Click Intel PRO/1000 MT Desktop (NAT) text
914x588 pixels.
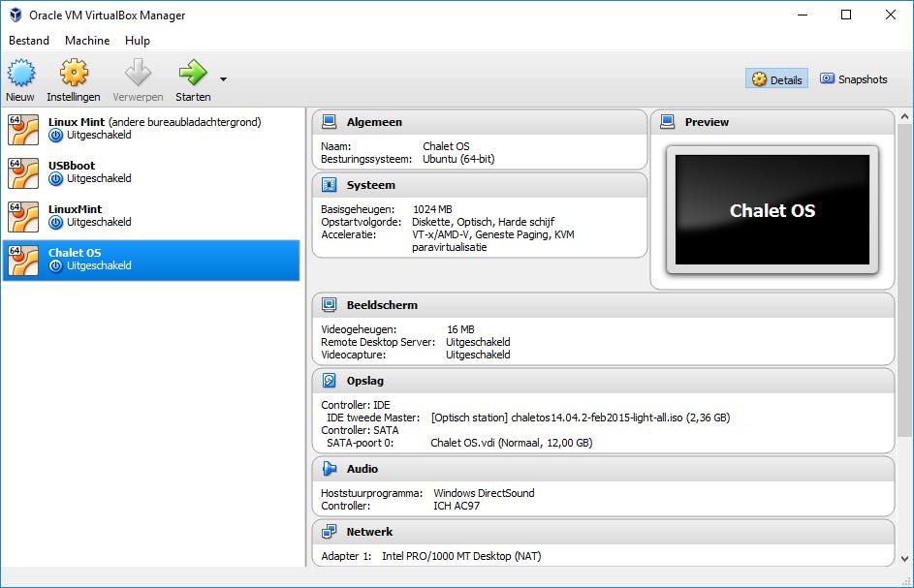point(461,556)
